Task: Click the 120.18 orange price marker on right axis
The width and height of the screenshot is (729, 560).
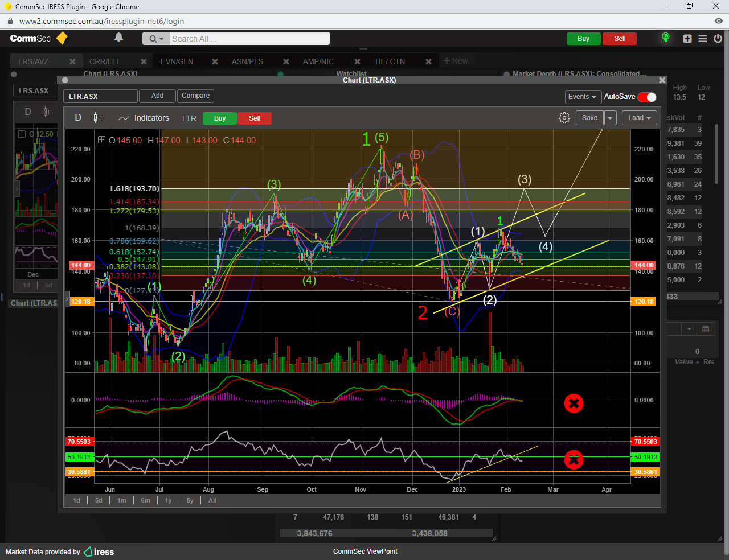Action: [644, 302]
